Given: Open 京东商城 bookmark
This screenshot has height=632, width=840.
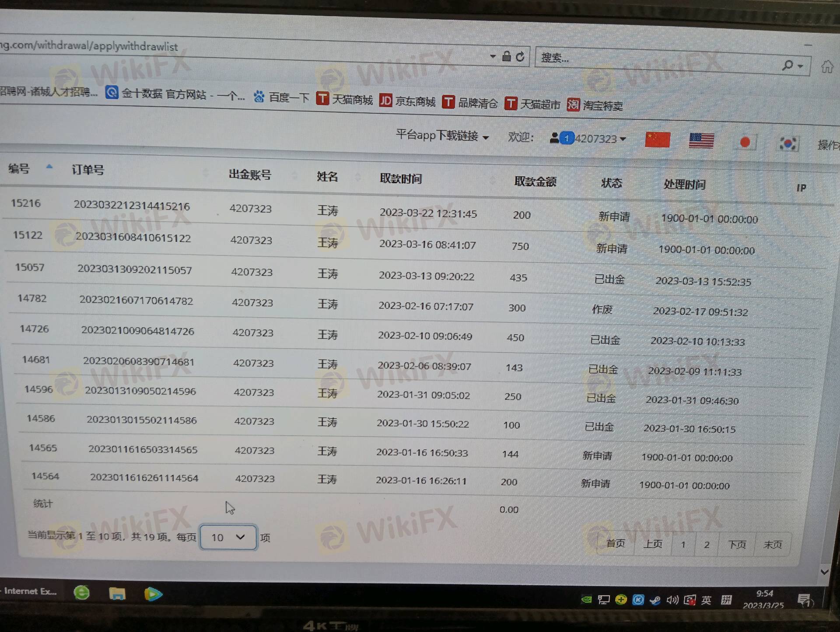Looking at the screenshot, I should click(407, 101).
